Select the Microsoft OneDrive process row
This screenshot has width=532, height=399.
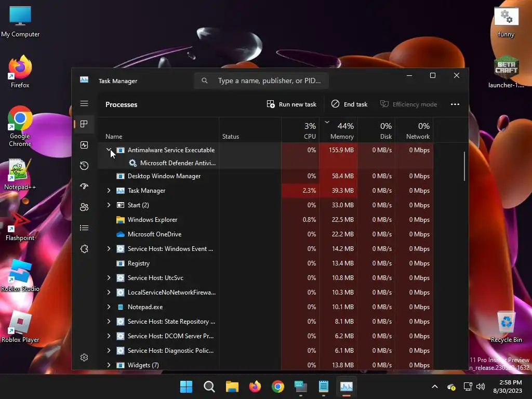click(265, 234)
